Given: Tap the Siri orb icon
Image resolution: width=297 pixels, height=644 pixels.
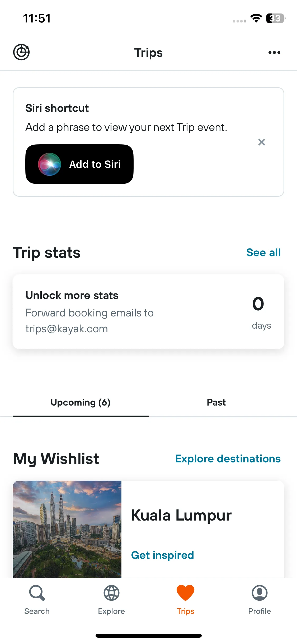Looking at the screenshot, I should (49, 164).
